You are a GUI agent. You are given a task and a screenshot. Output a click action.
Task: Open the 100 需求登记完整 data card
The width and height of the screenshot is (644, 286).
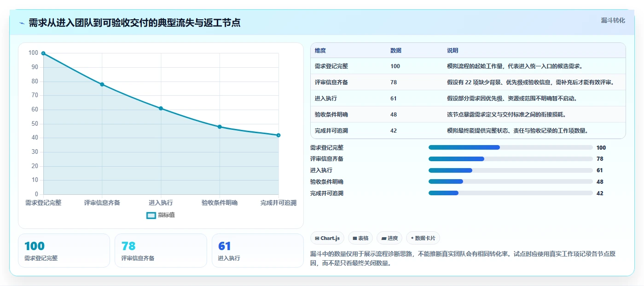coord(64,251)
